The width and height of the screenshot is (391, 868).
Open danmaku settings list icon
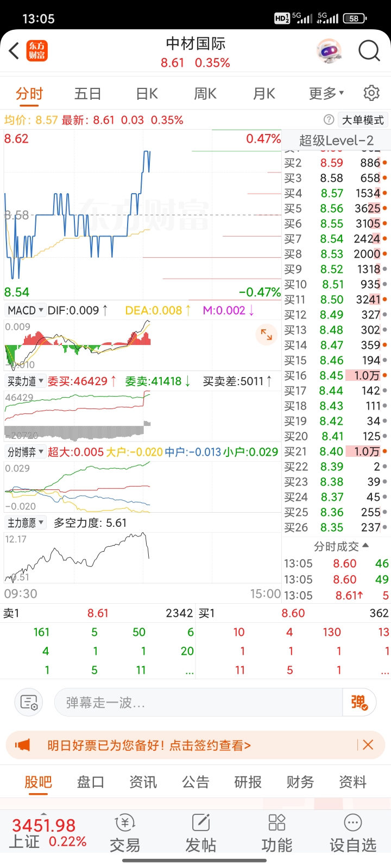28,703
